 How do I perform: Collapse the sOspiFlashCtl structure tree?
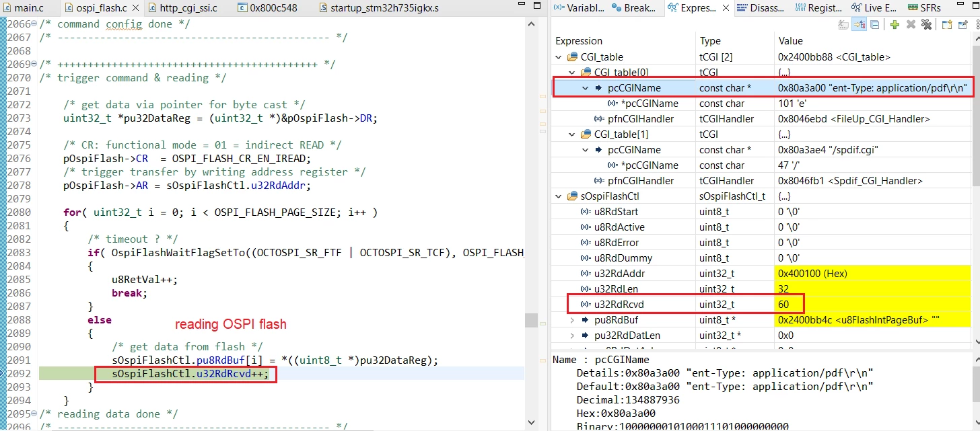559,197
